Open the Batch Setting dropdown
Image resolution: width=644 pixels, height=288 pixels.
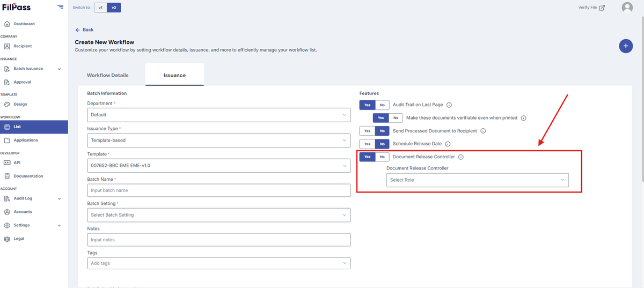(x=218, y=215)
